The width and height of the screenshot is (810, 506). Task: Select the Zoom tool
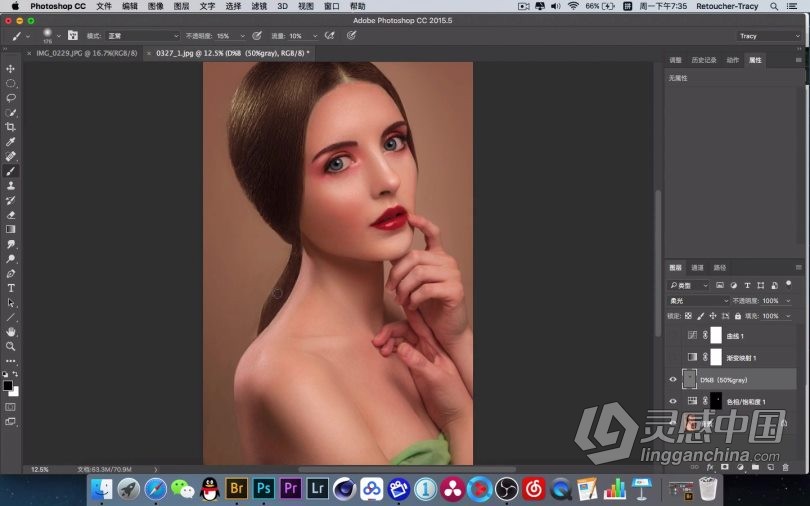[10, 346]
